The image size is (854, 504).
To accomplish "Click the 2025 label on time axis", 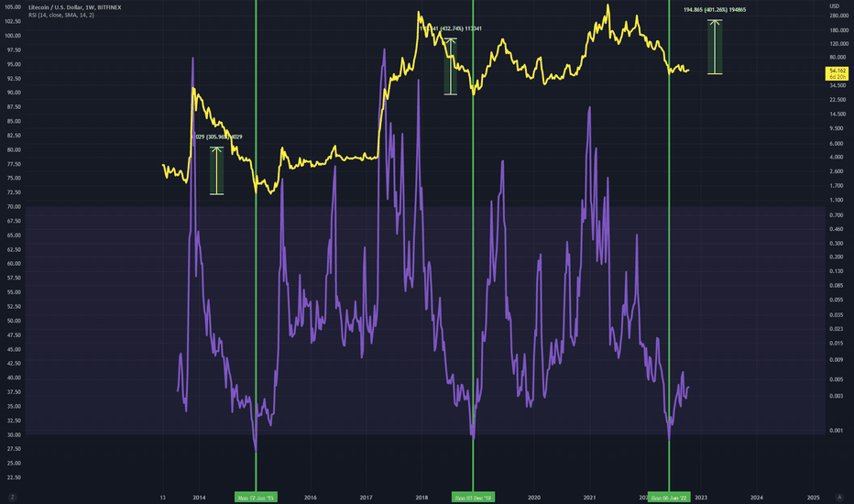I will coord(813,498).
